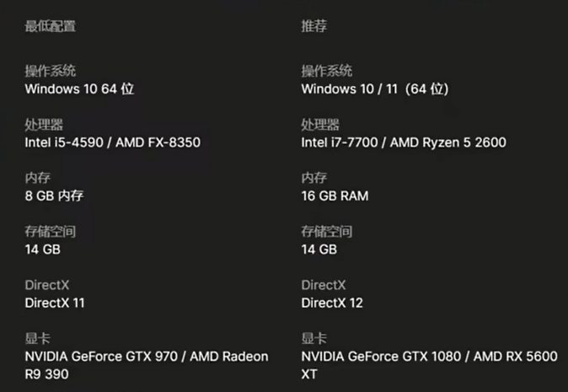This screenshot has height=392, width=568.
Task: Click recommended 14 GB storage value
Action: coord(319,250)
